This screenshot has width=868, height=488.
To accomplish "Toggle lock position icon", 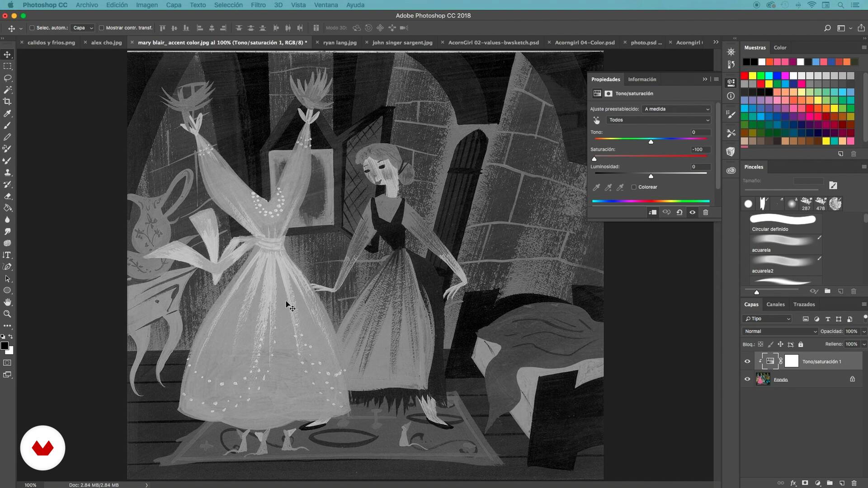I will pyautogui.click(x=780, y=344).
